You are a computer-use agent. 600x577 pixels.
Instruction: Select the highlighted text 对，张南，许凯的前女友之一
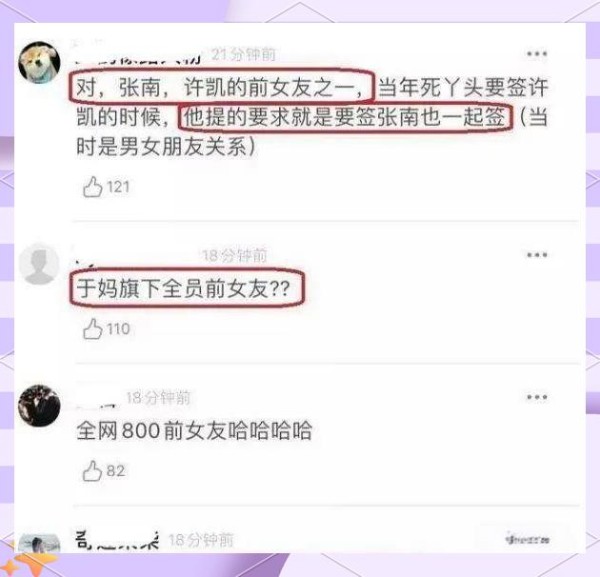(x=222, y=86)
